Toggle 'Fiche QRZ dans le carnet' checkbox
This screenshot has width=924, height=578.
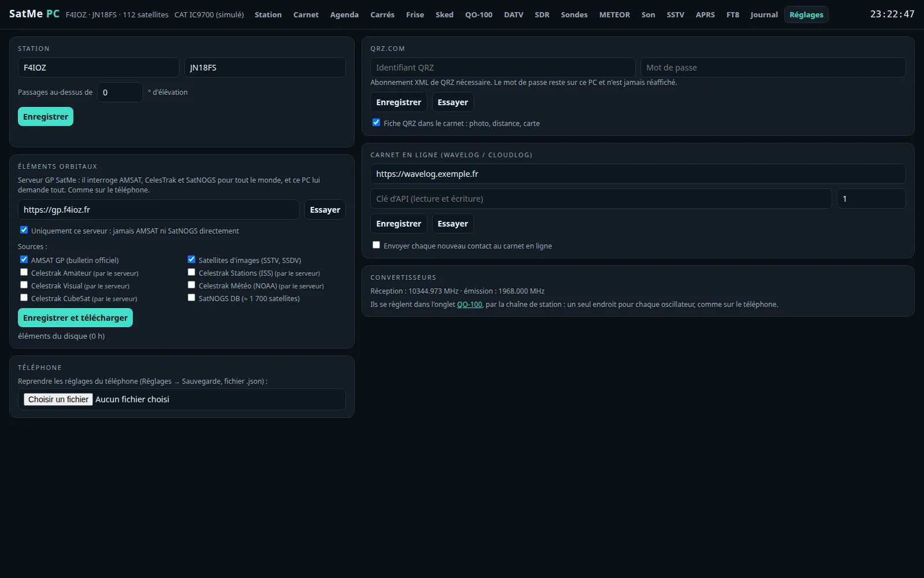pyautogui.click(x=376, y=123)
